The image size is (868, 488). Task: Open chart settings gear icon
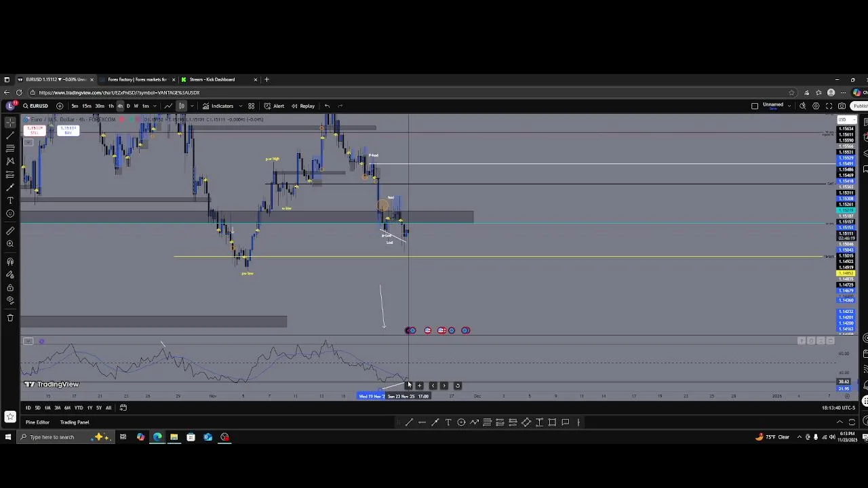[x=816, y=106]
